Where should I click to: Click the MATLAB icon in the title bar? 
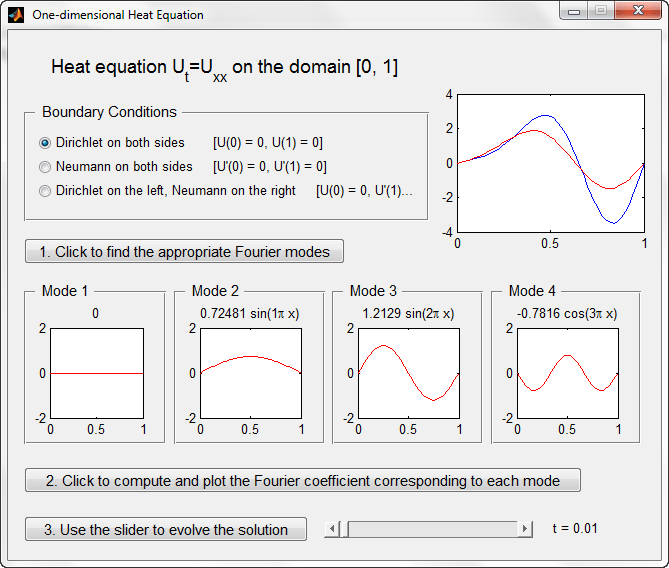(16, 15)
